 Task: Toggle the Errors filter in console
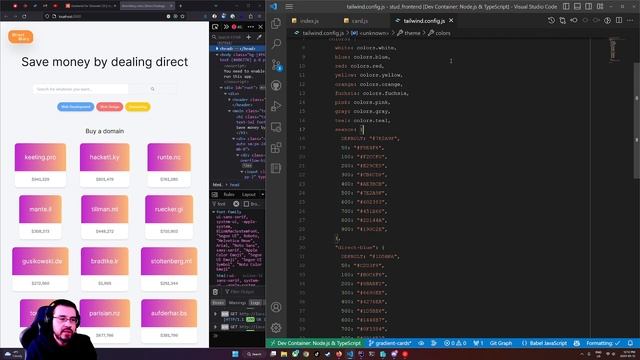pos(218,303)
